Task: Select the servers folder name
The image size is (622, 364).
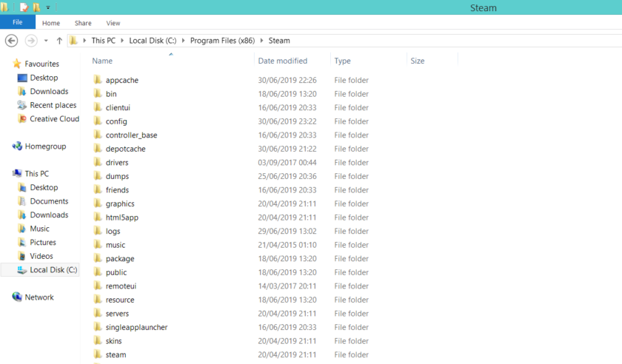Action: (117, 314)
